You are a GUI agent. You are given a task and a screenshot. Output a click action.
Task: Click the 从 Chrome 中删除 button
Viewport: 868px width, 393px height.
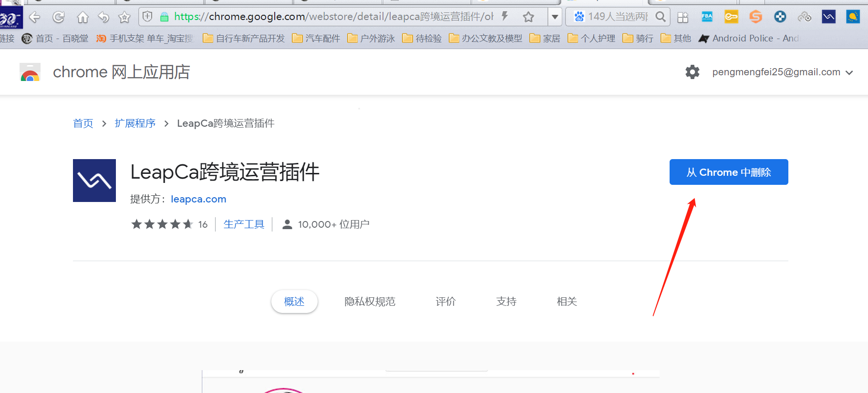point(729,172)
